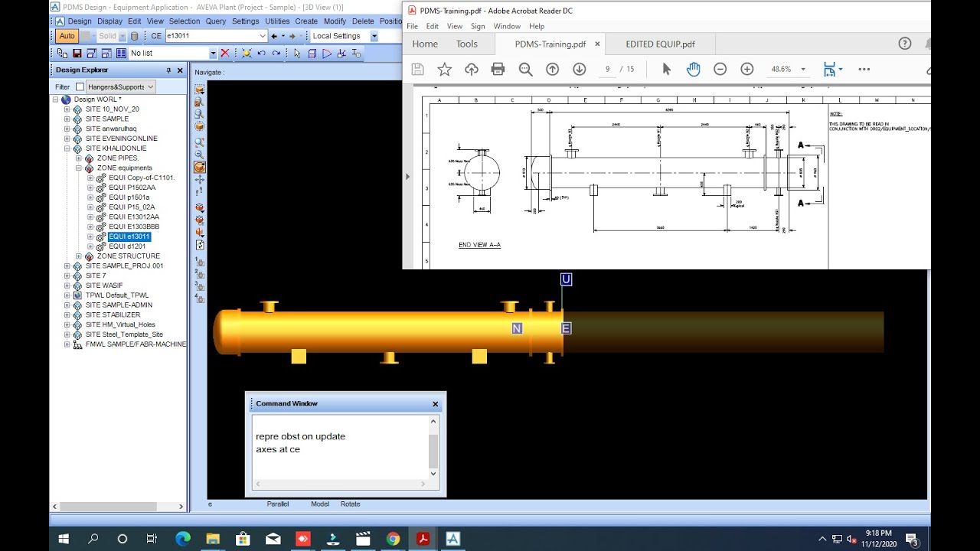
Task: Open Chrome from the Windows taskbar
Action: [x=393, y=539]
